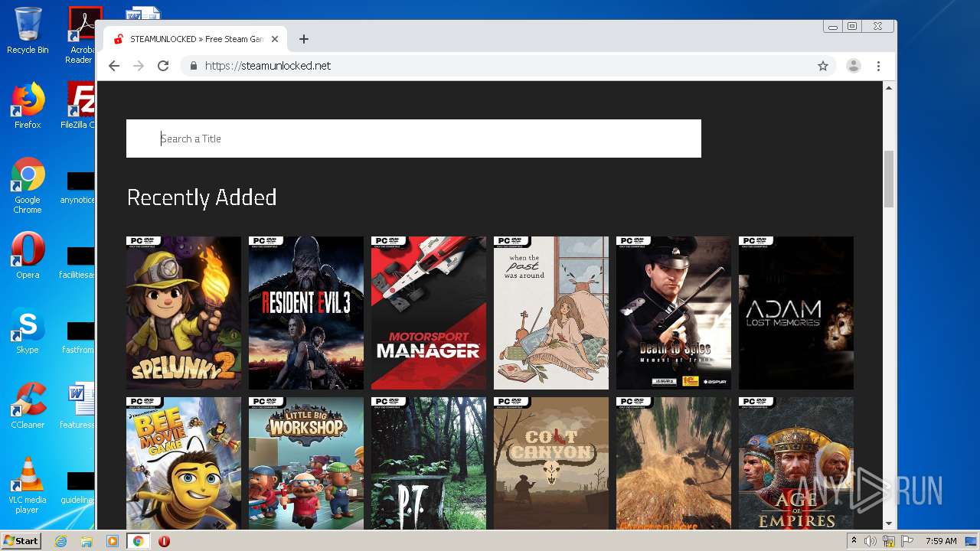Open Google Chrome desktop shortcut
Screen dimensions: 980x551
[28, 186]
